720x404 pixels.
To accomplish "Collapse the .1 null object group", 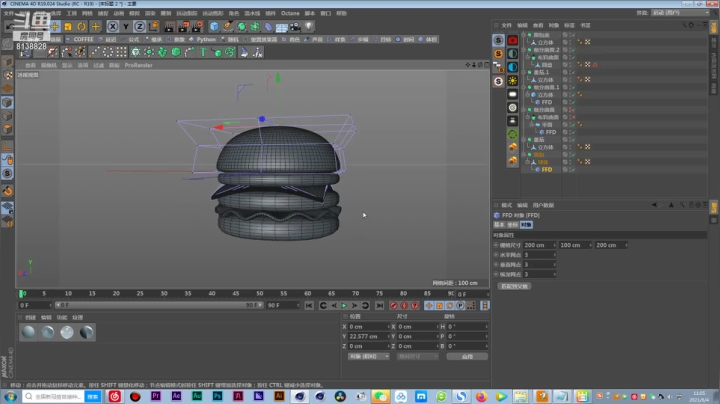I will coord(524,73).
